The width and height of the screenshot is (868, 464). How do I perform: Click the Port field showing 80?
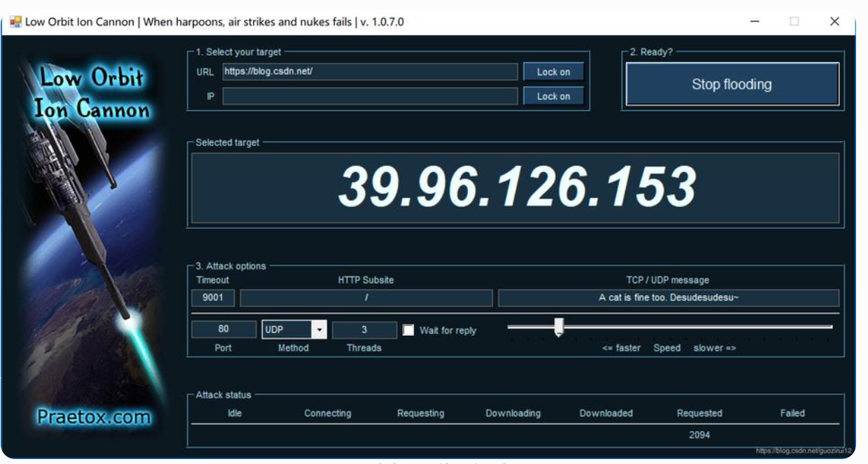[223, 330]
